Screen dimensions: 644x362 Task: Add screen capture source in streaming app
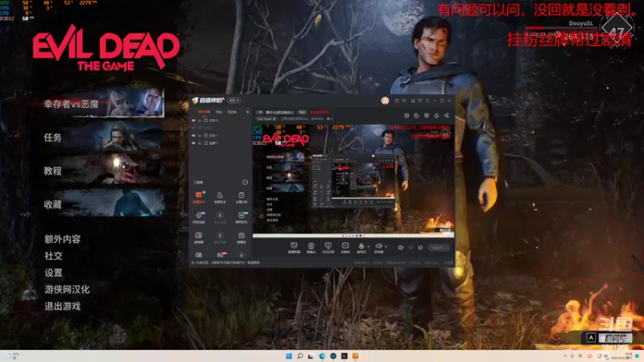[294, 247]
